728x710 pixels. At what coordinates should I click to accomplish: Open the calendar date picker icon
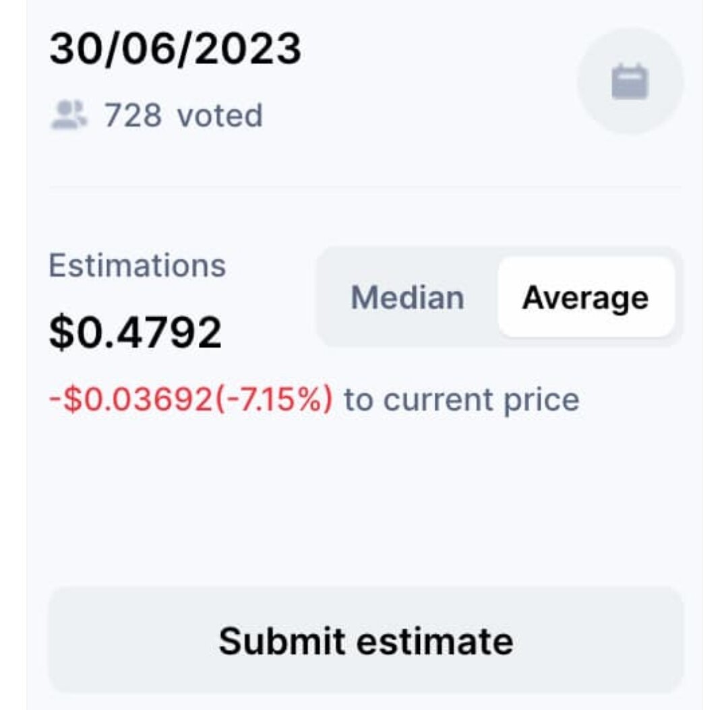click(630, 82)
